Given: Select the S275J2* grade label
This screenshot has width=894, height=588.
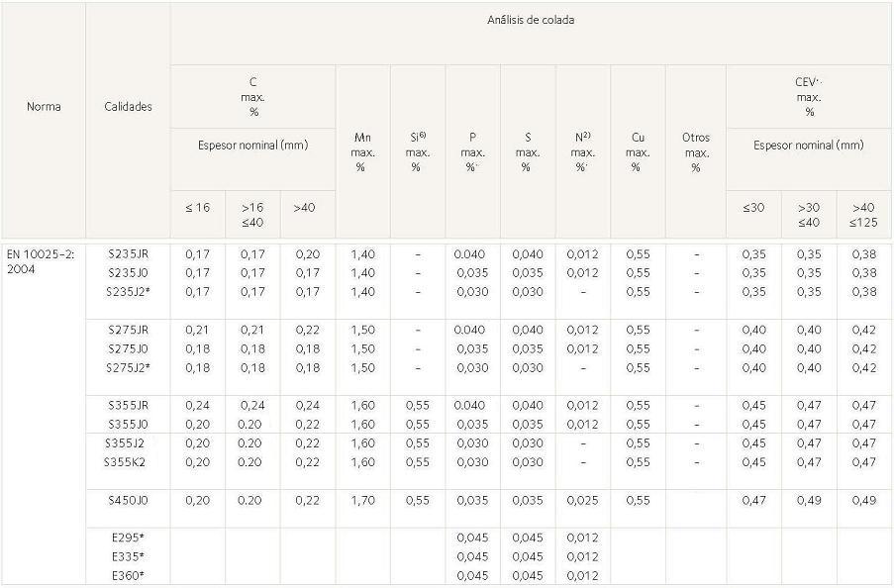Looking at the screenshot, I should 129,367.
